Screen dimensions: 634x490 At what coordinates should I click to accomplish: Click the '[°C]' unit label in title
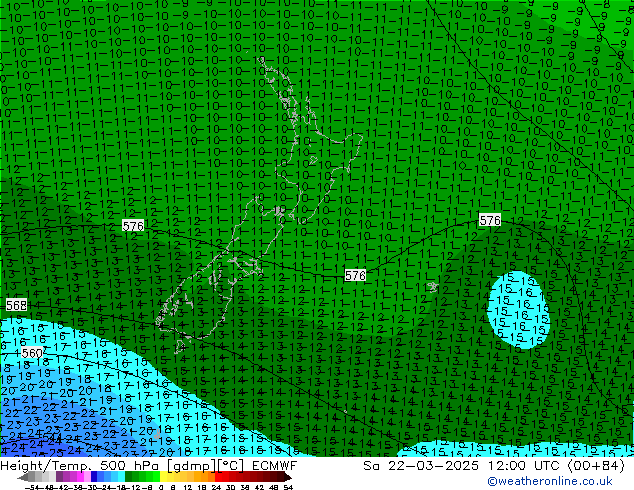(x=232, y=466)
